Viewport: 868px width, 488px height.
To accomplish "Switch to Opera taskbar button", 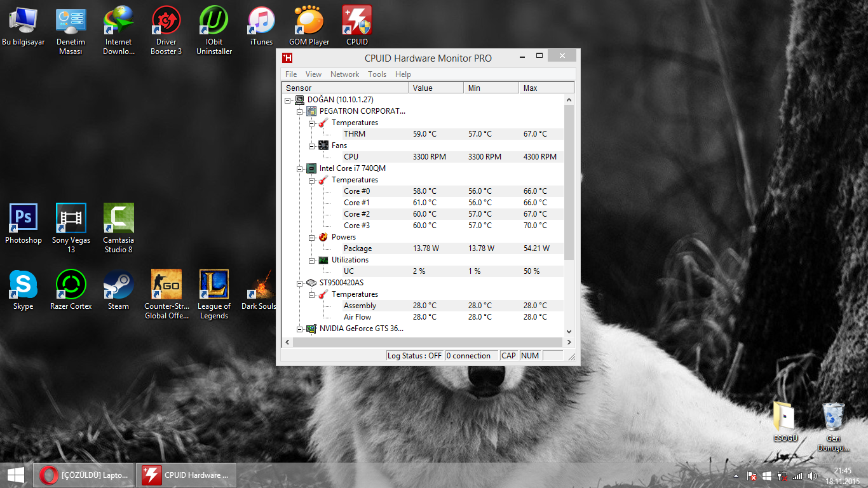I will (x=84, y=475).
